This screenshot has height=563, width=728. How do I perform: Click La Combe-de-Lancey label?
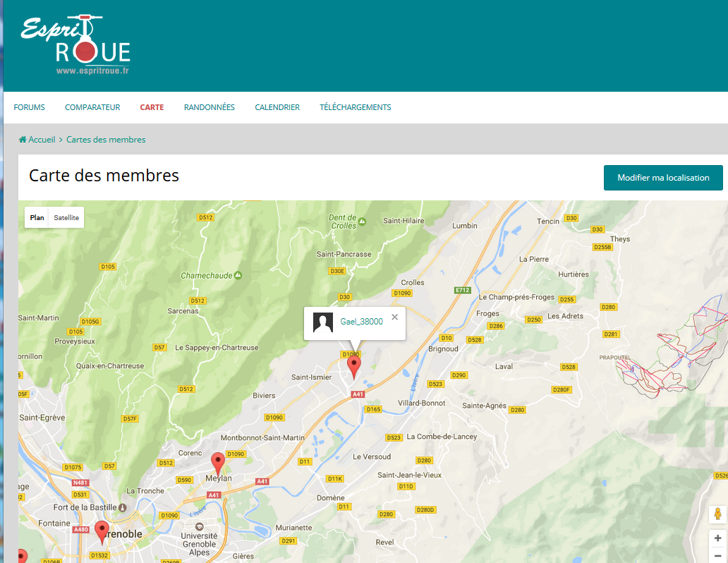[442, 437]
